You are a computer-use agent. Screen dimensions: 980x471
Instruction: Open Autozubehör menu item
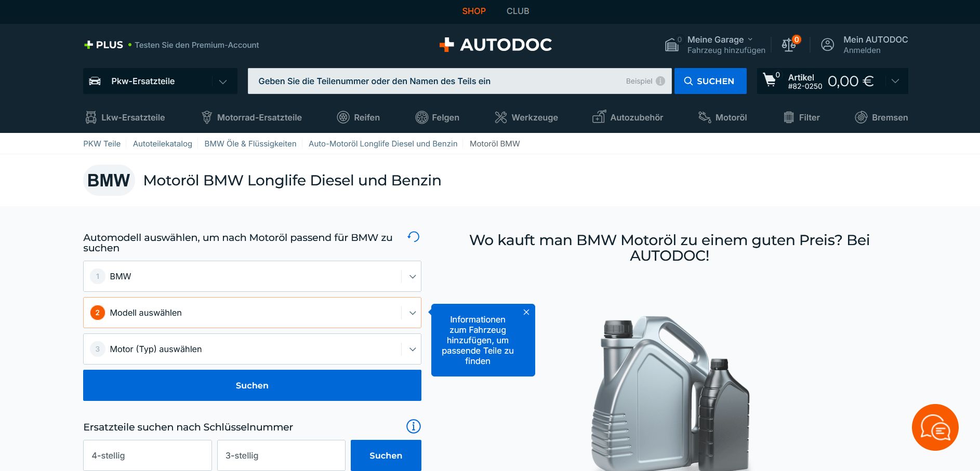tap(637, 117)
